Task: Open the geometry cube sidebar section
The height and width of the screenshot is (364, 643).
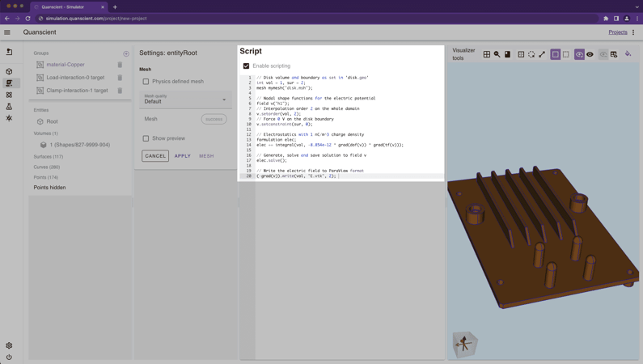Action: [9, 71]
